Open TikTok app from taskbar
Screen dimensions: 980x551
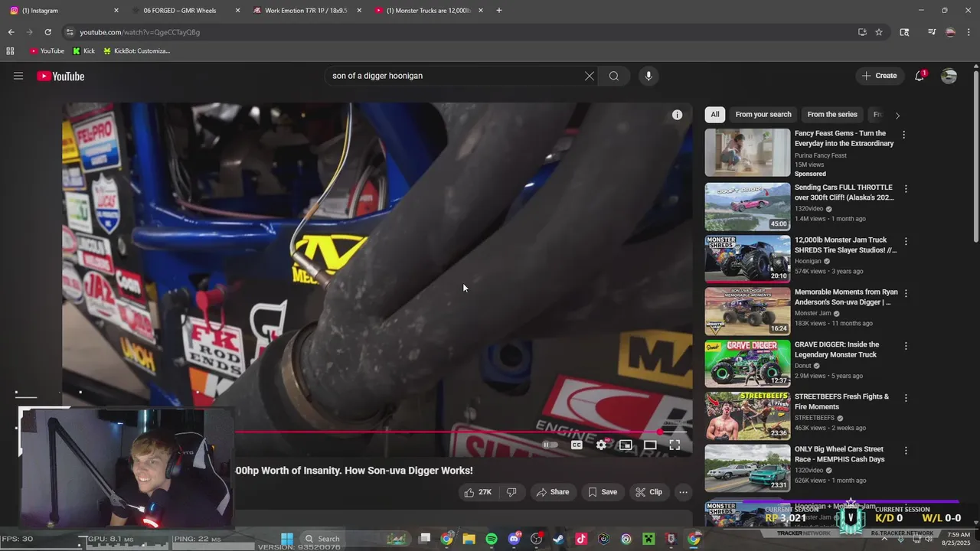pos(580,539)
